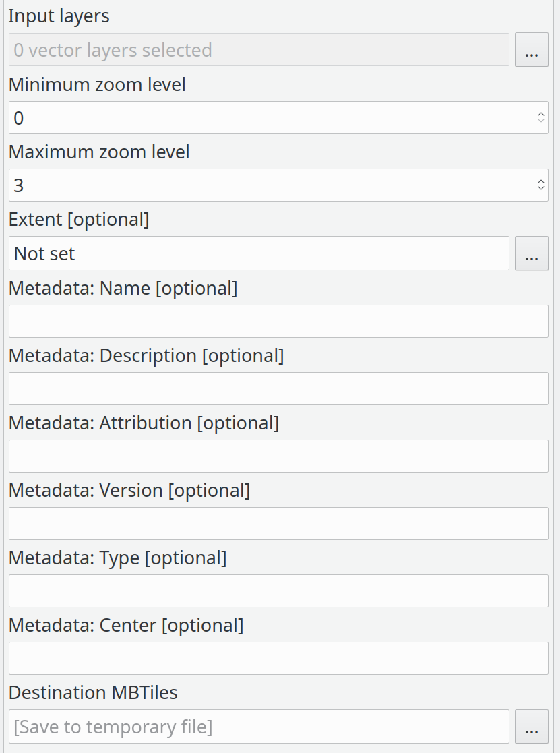Open the Input layers selection button
This screenshot has height=753, width=560.
(x=531, y=51)
